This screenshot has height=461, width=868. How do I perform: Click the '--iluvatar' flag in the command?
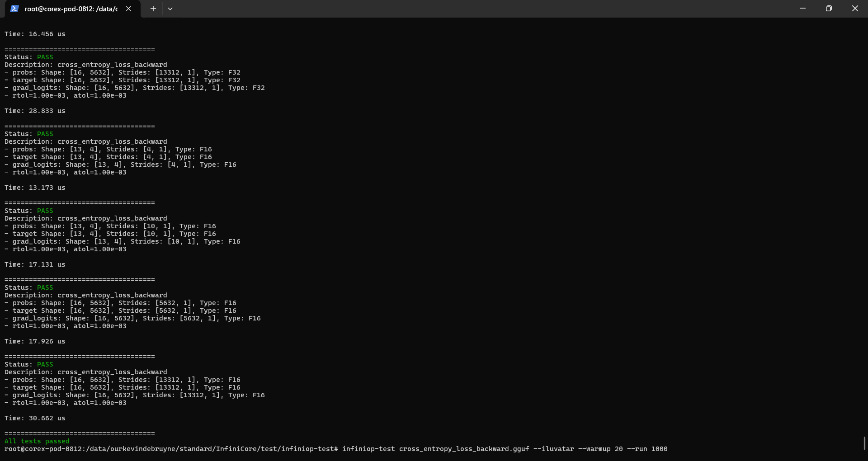[554, 449]
